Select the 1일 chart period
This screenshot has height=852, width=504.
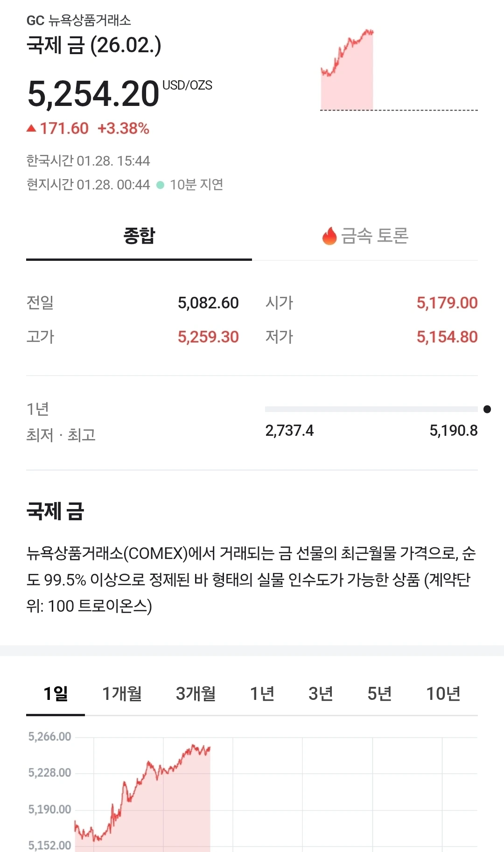coord(56,694)
